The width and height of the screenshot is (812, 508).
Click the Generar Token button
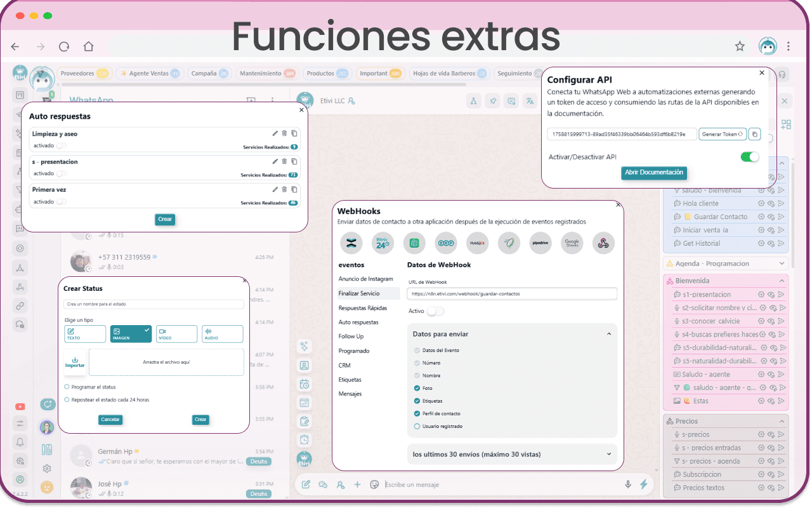(723, 134)
